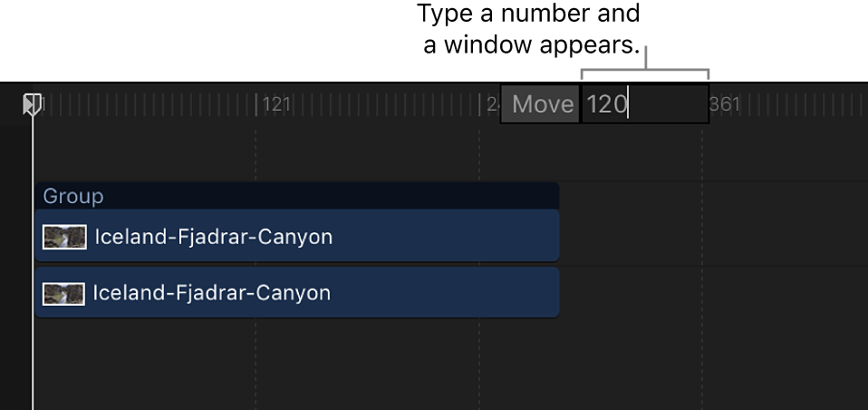This screenshot has height=410, width=868.
Task: Select the Group bar in the timeline
Action: coord(296,196)
